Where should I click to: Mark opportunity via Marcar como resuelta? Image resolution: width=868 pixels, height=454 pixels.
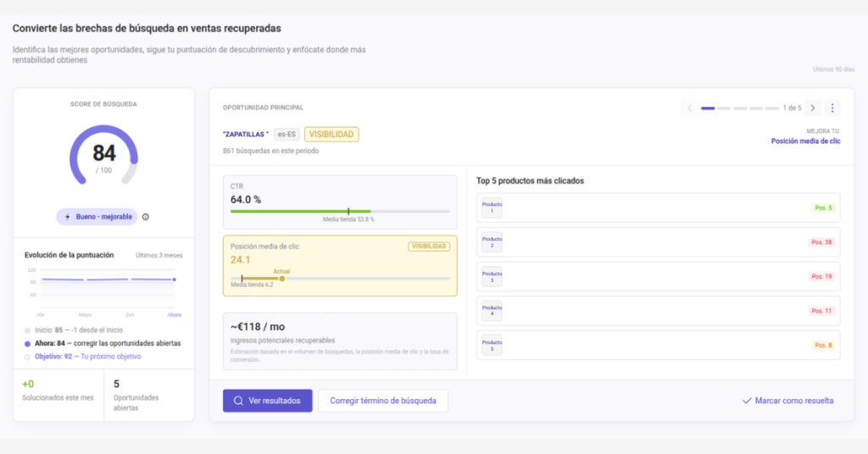(787, 401)
